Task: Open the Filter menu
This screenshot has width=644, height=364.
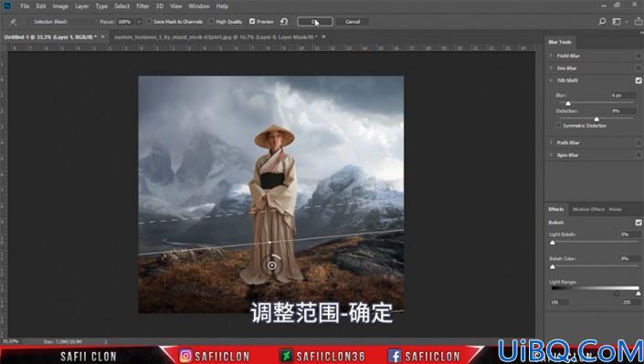Action: click(143, 6)
